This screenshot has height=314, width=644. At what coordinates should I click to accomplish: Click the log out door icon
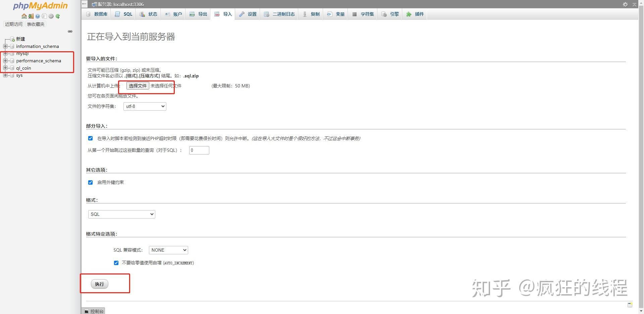point(31,16)
